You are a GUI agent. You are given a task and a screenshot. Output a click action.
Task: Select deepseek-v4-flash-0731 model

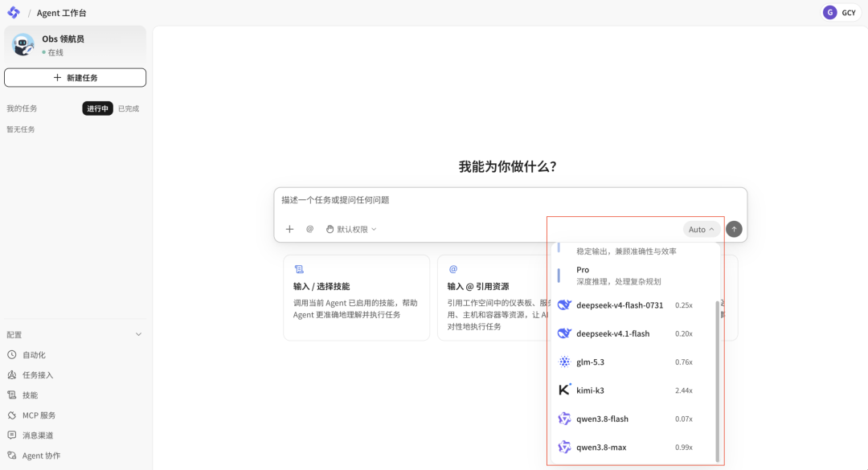[635, 305]
